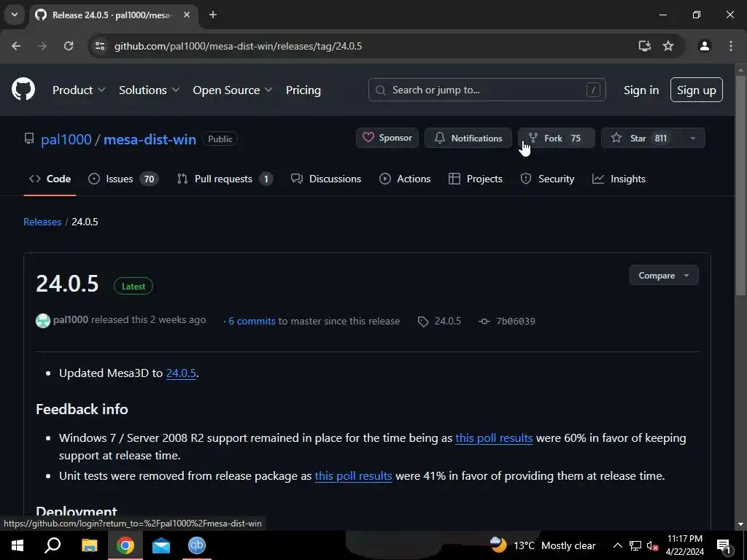Open Mail app from taskbar
This screenshot has width=747, height=560.
click(x=161, y=545)
